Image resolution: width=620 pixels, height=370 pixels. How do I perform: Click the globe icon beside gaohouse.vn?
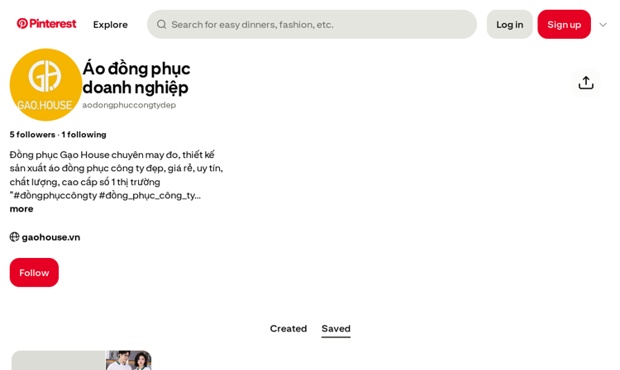point(14,237)
